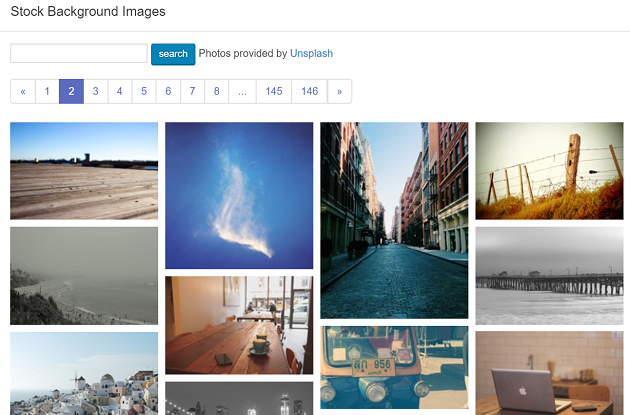Viewport: 630px width, 415px height.
Task: Select the barbed wire fence post photo
Action: tap(549, 171)
